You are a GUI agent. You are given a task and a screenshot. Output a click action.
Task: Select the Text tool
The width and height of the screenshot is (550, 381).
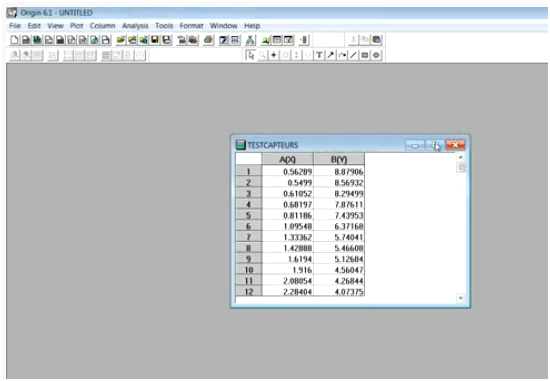point(319,55)
